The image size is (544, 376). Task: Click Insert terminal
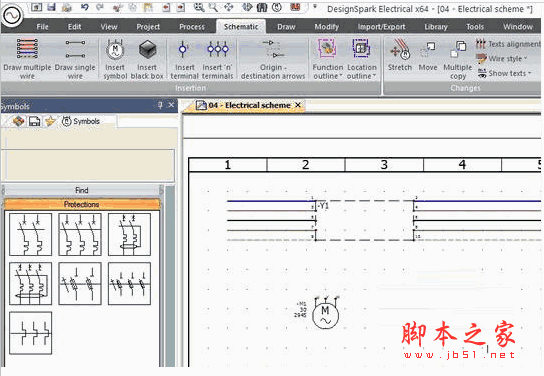pyautogui.click(x=184, y=58)
